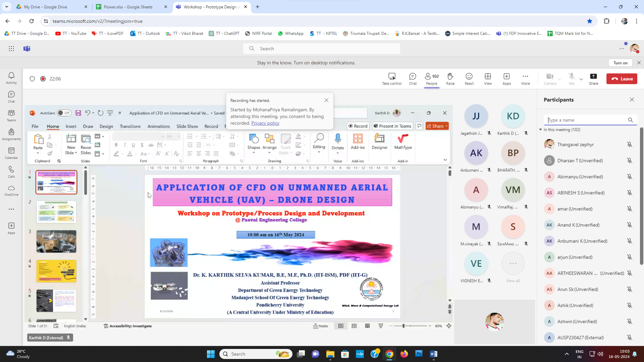Open Calendar in Teams sidebar

coord(11,153)
